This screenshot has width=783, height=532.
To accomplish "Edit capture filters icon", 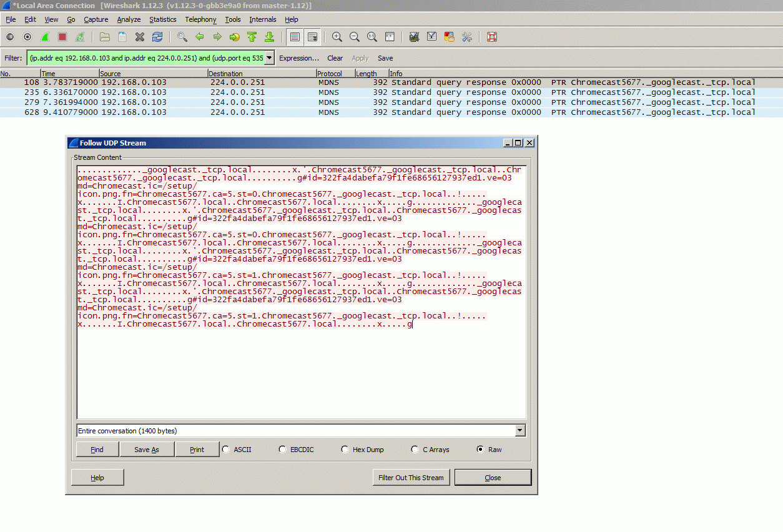I will coord(414,37).
